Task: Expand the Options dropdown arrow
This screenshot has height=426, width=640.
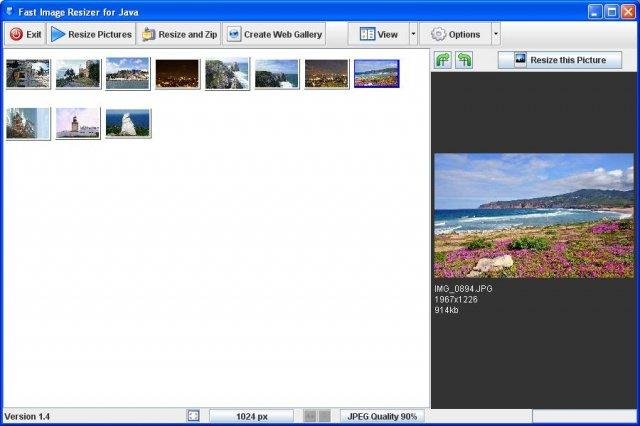Action: tap(496, 34)
